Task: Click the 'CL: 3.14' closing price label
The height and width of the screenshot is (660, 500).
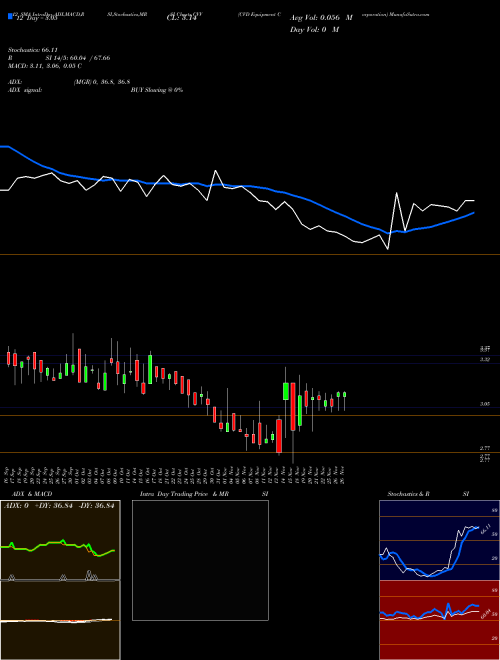Action: 181,19
